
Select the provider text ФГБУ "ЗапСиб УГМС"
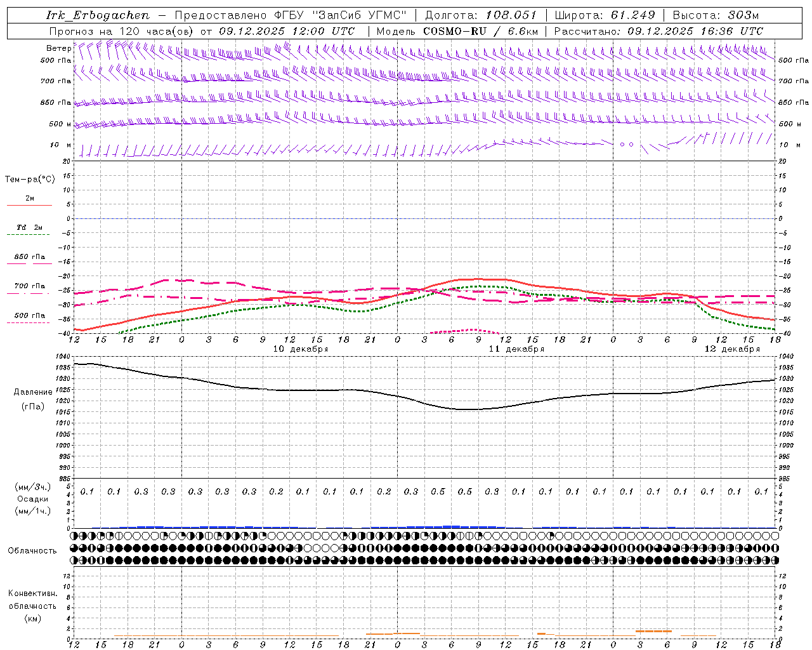[x=339, y=15]
